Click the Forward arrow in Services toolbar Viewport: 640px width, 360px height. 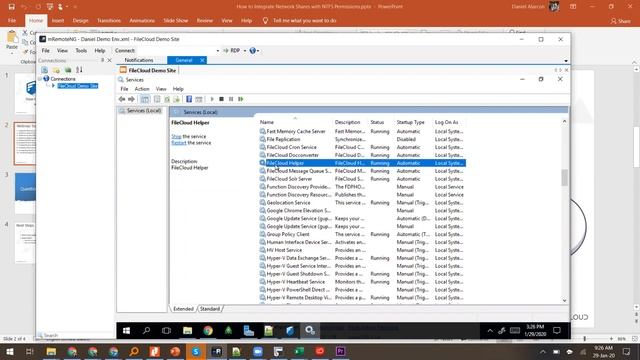[x=131, y=99]
